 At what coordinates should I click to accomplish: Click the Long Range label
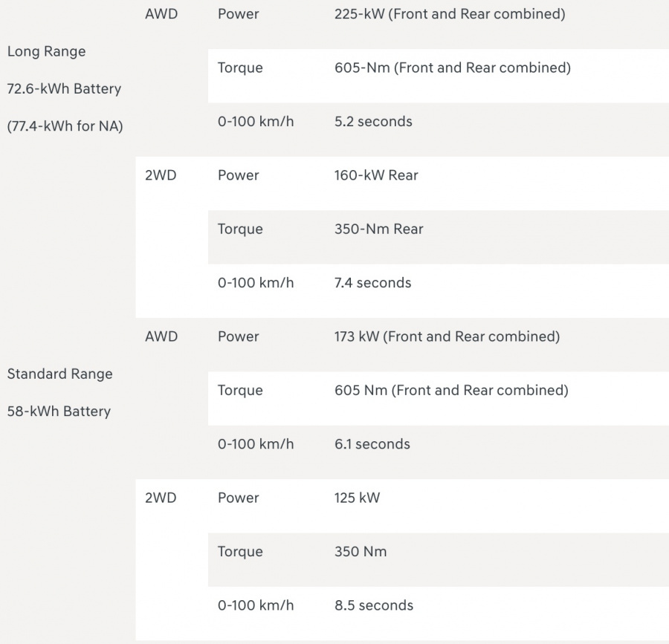point(47,51)
